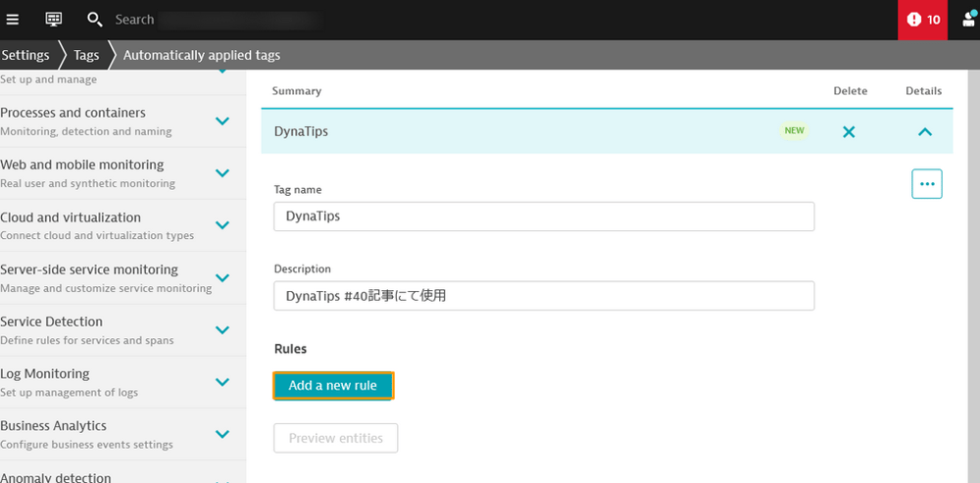Screen dimensions: 980x483
Task: Open Anomaly detection in sidebar
Action: pos(56,477)
